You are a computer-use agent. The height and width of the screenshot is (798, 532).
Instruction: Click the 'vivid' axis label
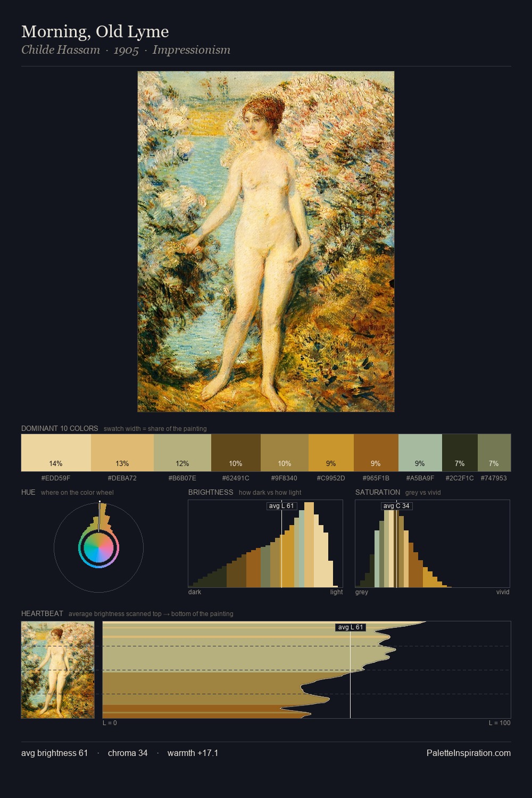point(503,592)
